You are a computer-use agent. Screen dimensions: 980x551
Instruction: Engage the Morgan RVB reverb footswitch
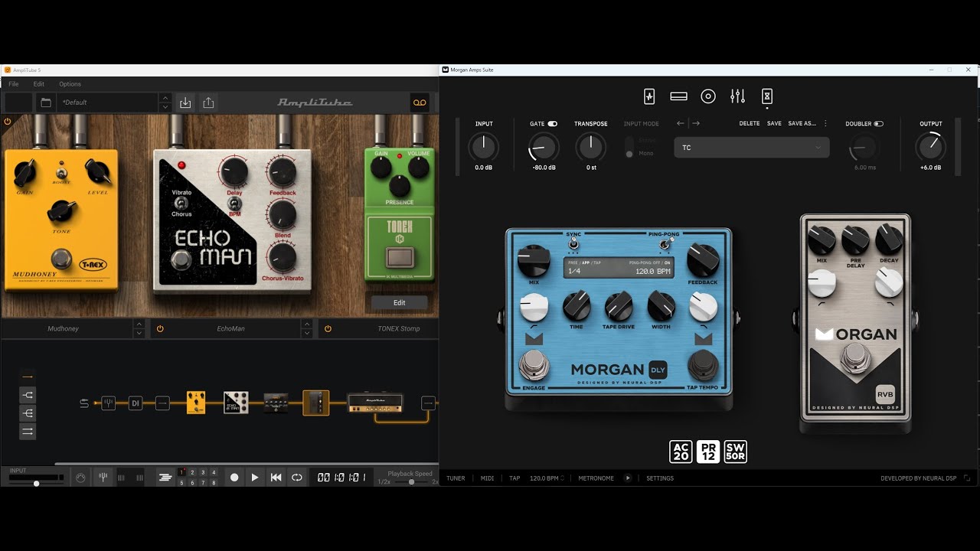856,359
